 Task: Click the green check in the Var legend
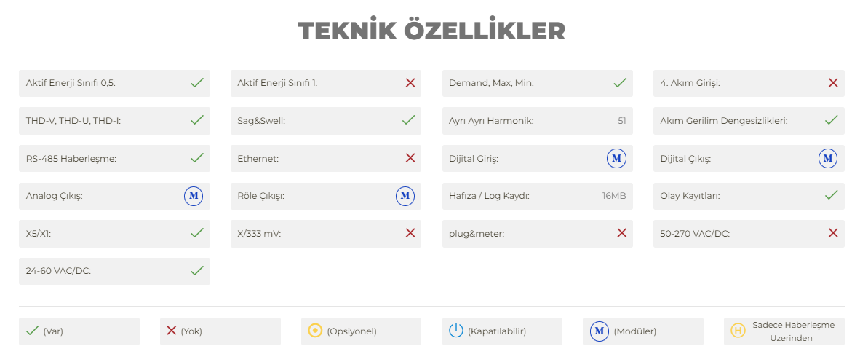33,331
